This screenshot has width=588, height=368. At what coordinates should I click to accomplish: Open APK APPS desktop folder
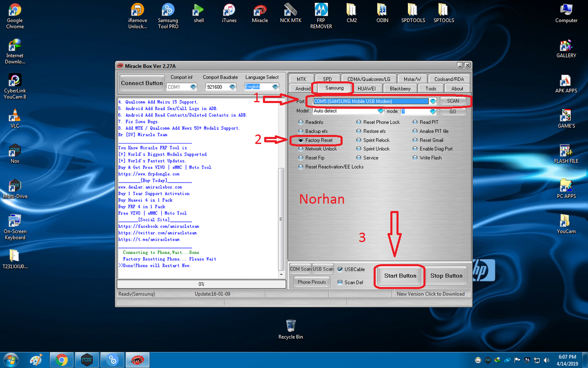pyautogui.click(x=566, y=84)
